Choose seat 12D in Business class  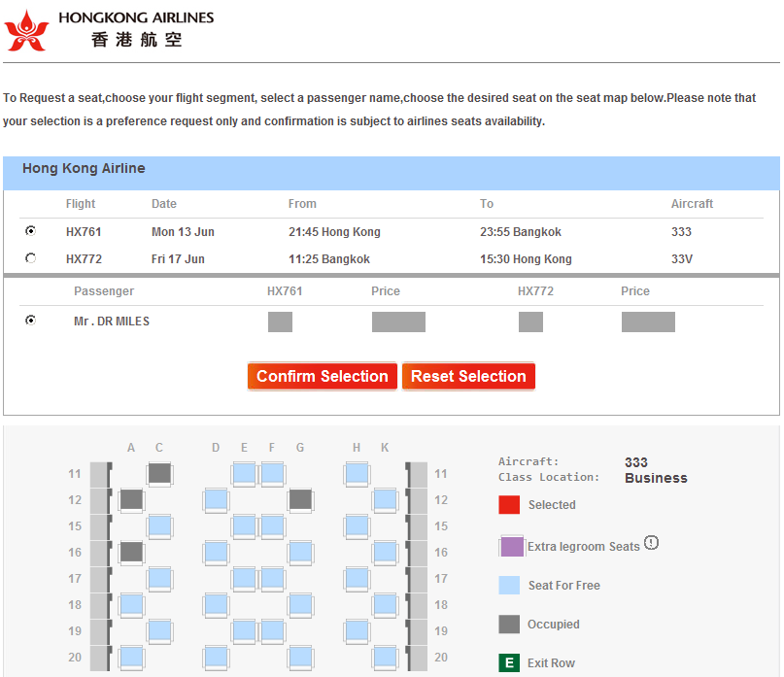[216, 500]
